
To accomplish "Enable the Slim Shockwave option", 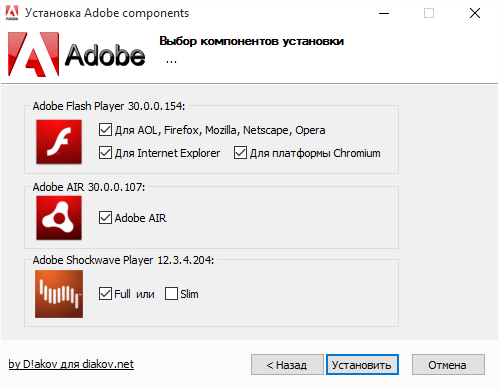I will [x=171, y=294].
